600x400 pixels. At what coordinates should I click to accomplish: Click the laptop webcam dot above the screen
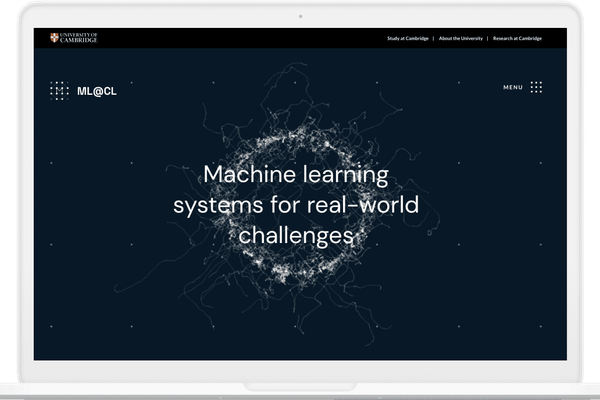pos(300,16)
